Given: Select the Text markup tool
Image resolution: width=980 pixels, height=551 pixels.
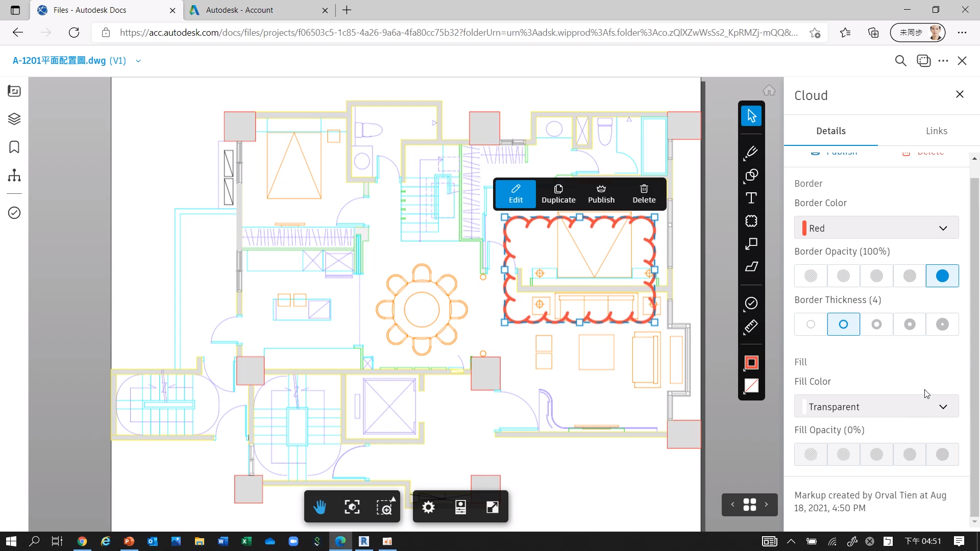Looking at the screenshot, I should pyautogui.click(x=751, y=198).
